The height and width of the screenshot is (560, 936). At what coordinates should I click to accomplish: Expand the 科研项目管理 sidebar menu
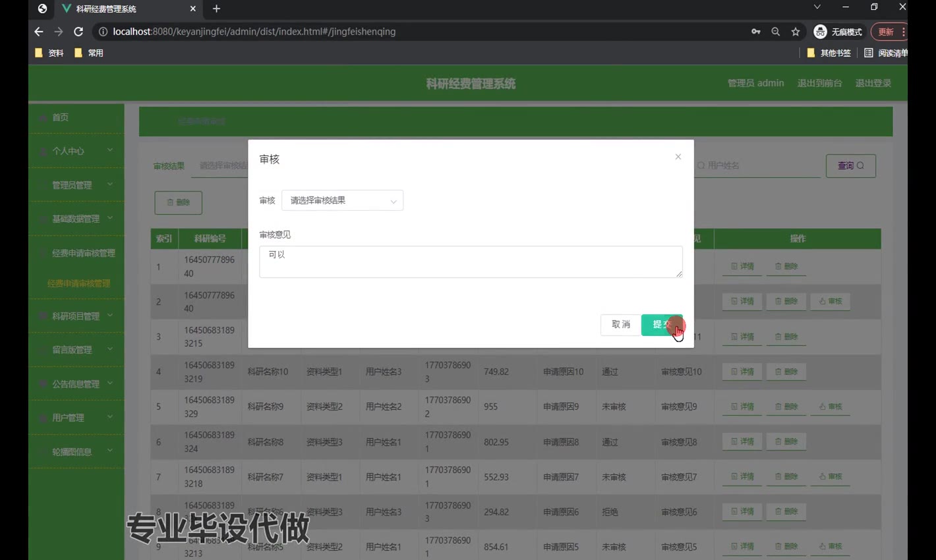click(x=76, y=316)
